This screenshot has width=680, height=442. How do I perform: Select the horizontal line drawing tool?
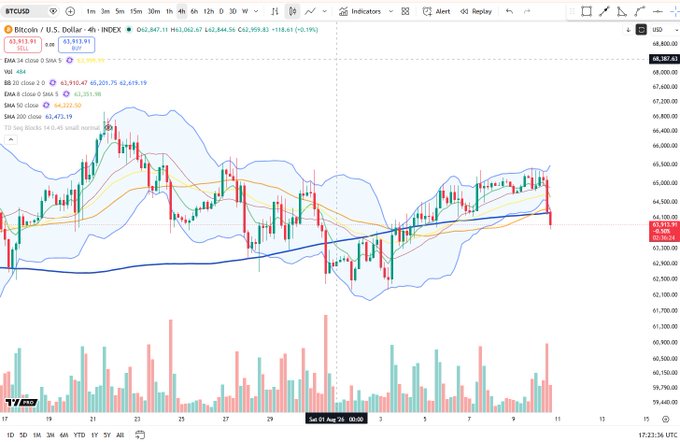coord(657,11)
